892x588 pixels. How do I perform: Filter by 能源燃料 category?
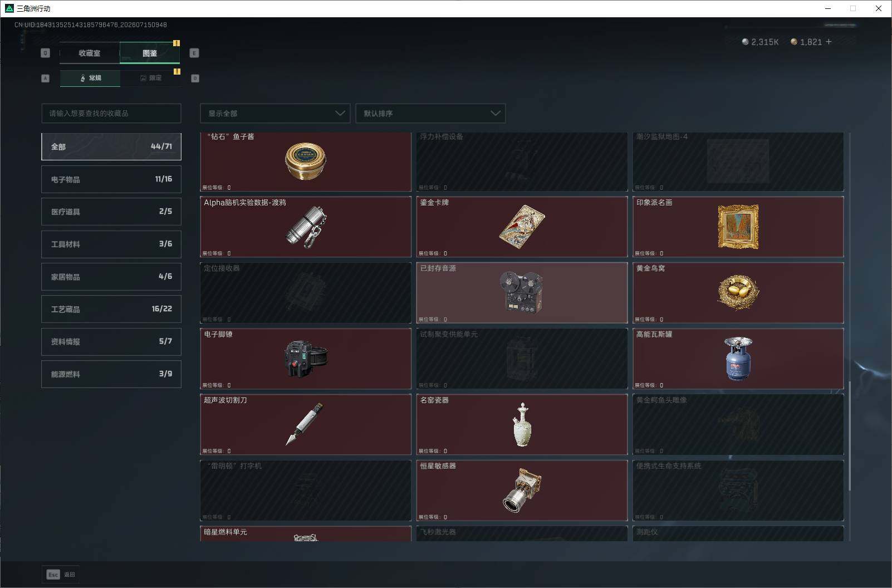111,374
